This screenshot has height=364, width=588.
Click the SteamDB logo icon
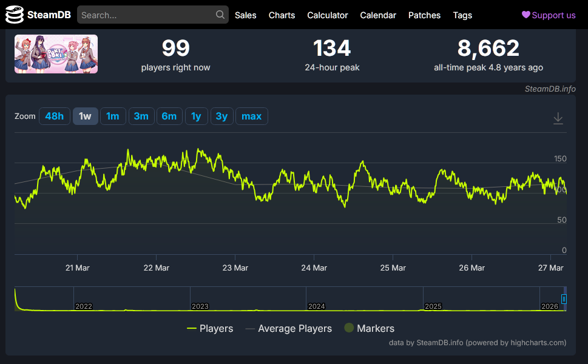click(14, 15)
